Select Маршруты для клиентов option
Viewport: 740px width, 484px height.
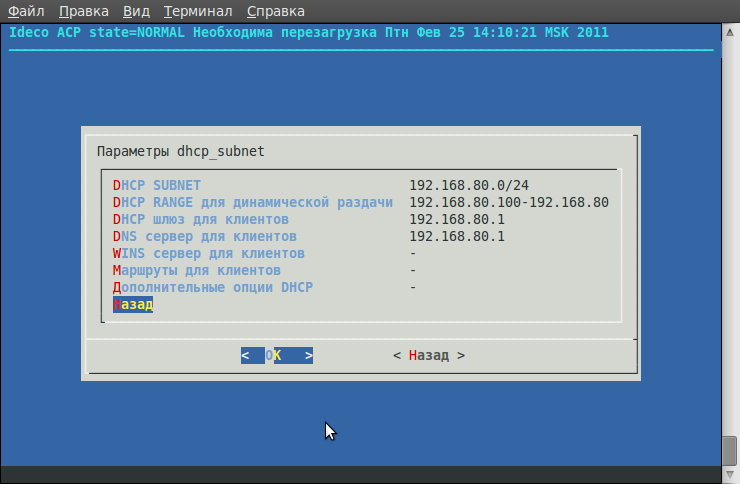pyautogui.click(x=197, y=270)
